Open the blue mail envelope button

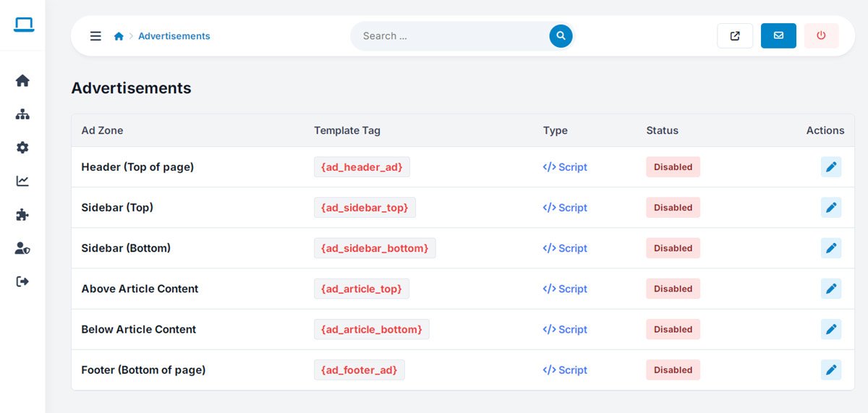click(778, 36)
